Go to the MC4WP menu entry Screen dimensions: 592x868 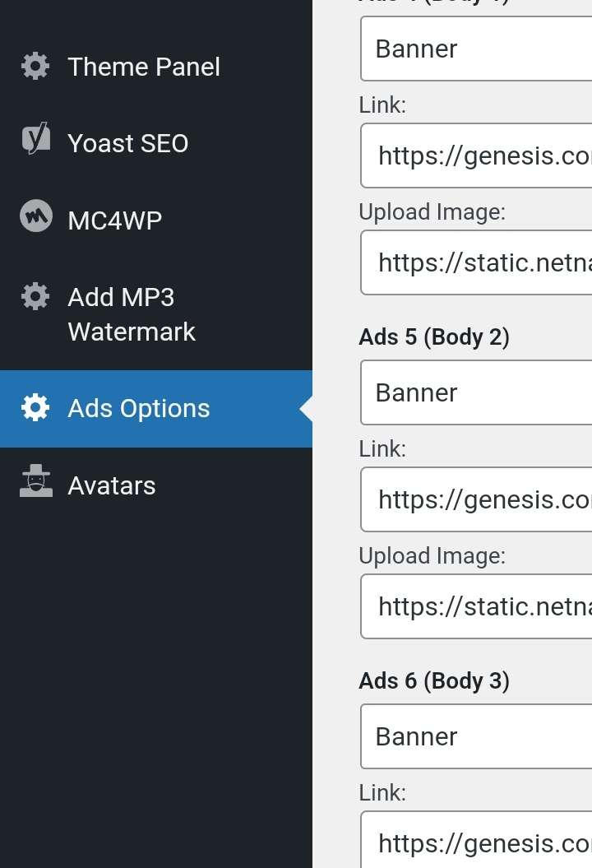click(156, 220)
